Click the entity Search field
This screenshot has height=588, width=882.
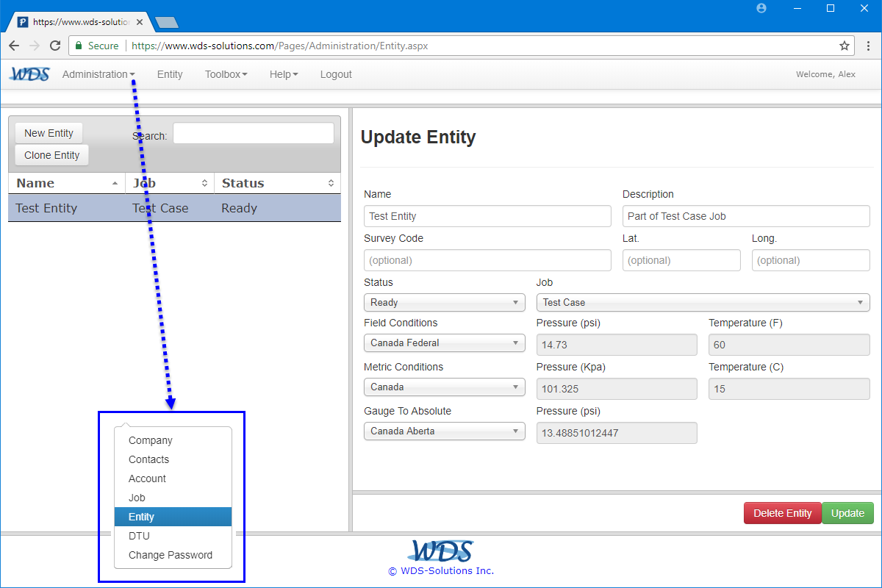tap(254, 133)
